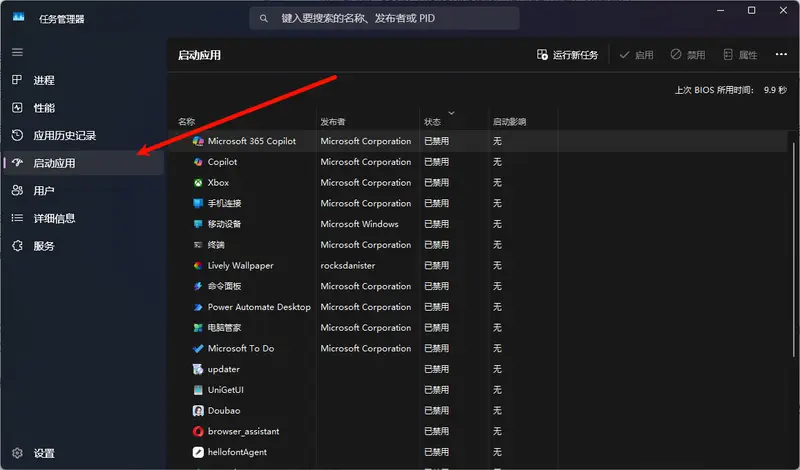The width and height of the screenshot is (800, 470).
Task: Click the Copilot app icon
Action: click(x=198, y=162)
